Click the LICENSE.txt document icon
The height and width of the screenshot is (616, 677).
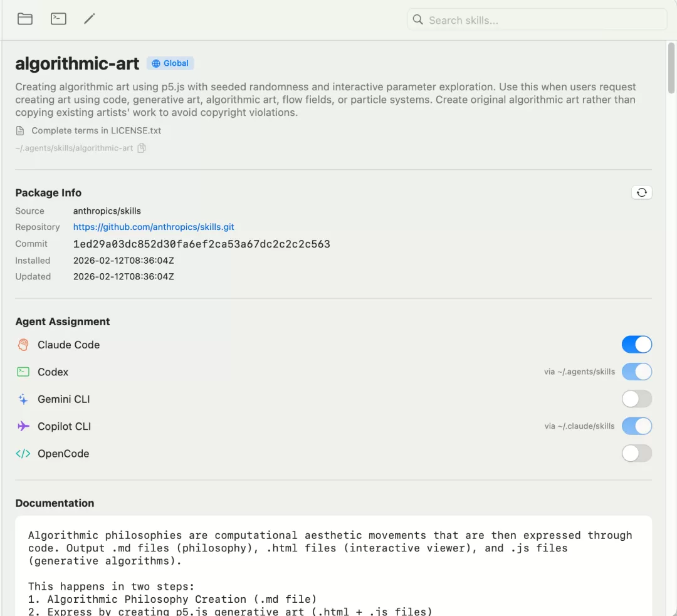pyautogui.click(x=20, y=130)
